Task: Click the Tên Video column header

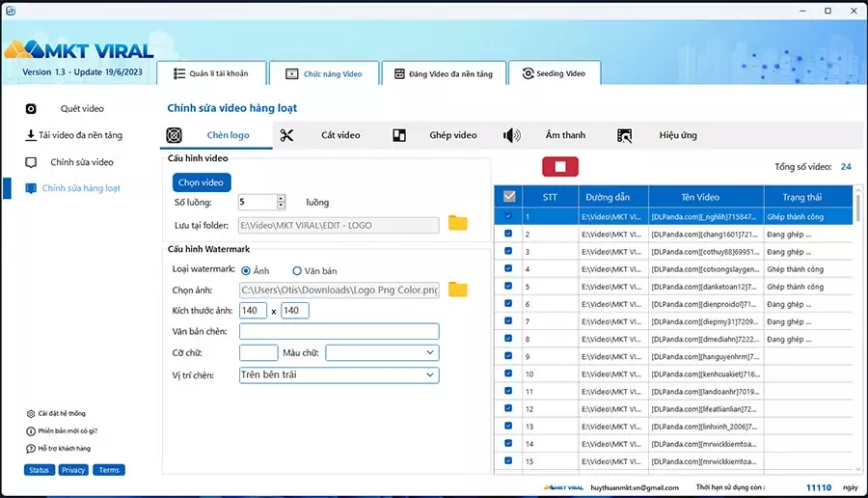Action: tap(706, 197)
